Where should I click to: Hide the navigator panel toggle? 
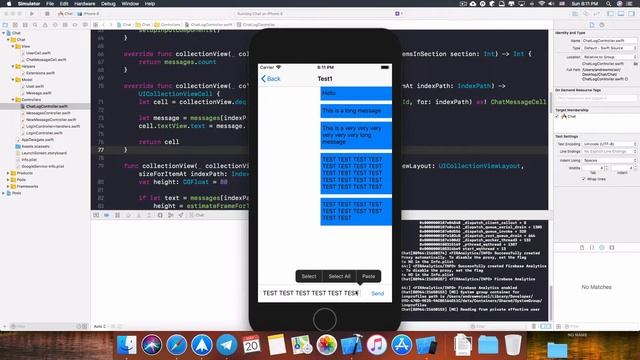(611, 13)
